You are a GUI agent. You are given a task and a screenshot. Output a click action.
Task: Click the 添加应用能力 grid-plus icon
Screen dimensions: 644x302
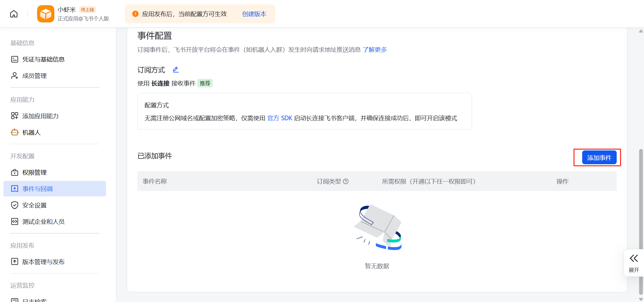14,116
